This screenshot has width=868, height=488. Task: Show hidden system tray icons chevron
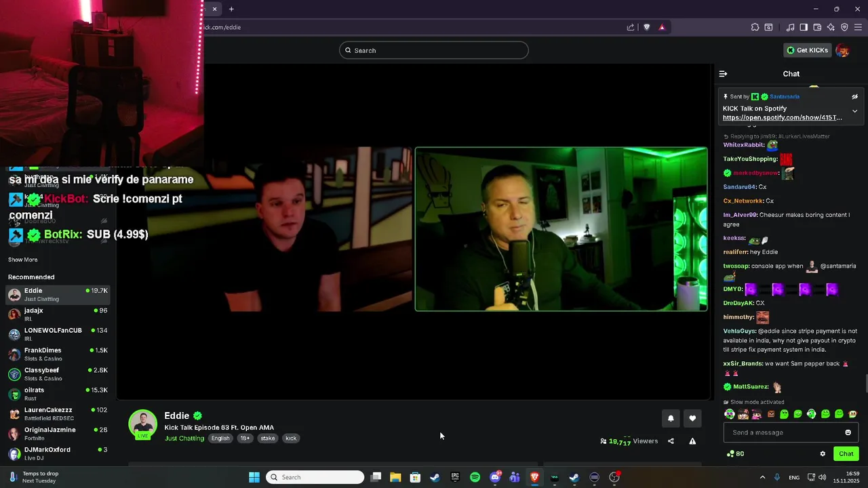coord(762,477)
